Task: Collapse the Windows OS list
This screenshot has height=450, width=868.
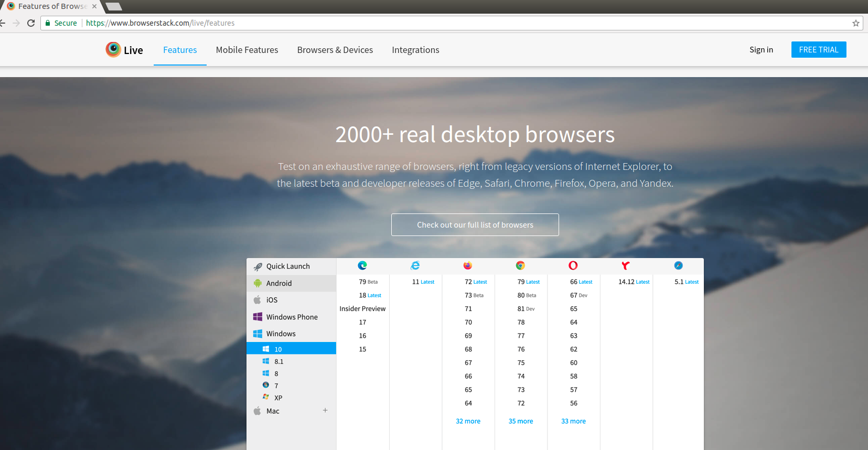Action: (x=291, y=334)
